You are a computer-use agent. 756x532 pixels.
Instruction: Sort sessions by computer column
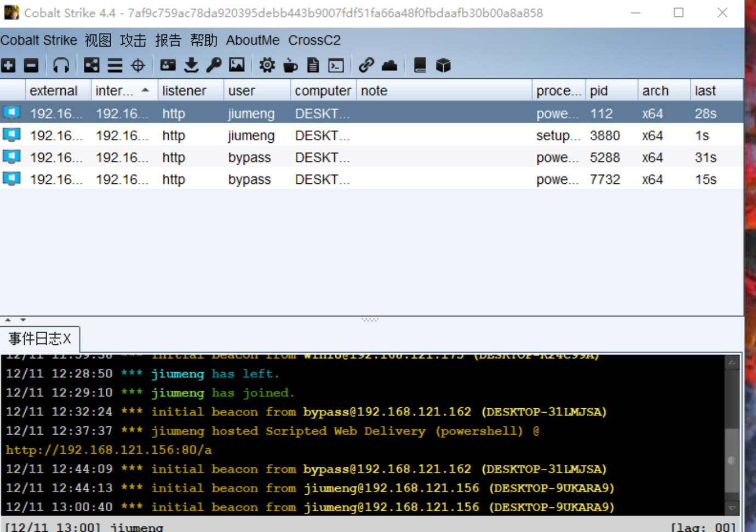click(x=323, y=90)
